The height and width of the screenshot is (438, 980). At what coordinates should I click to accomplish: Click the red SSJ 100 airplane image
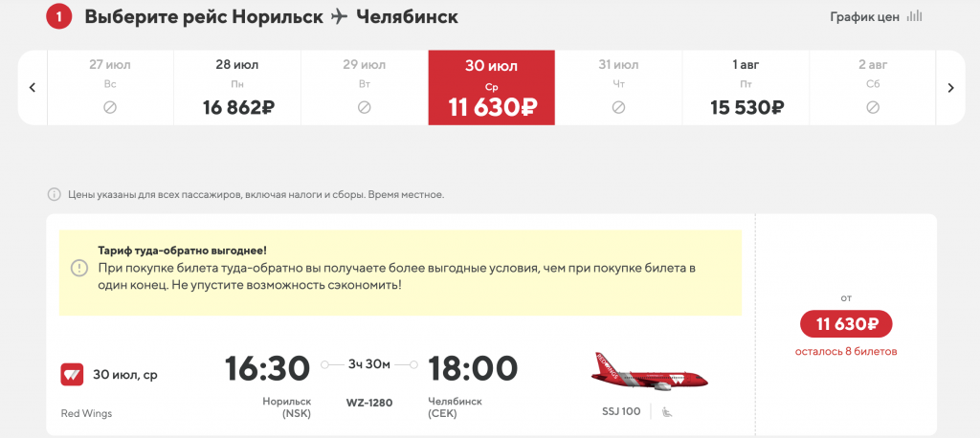[x=650, y=372]
